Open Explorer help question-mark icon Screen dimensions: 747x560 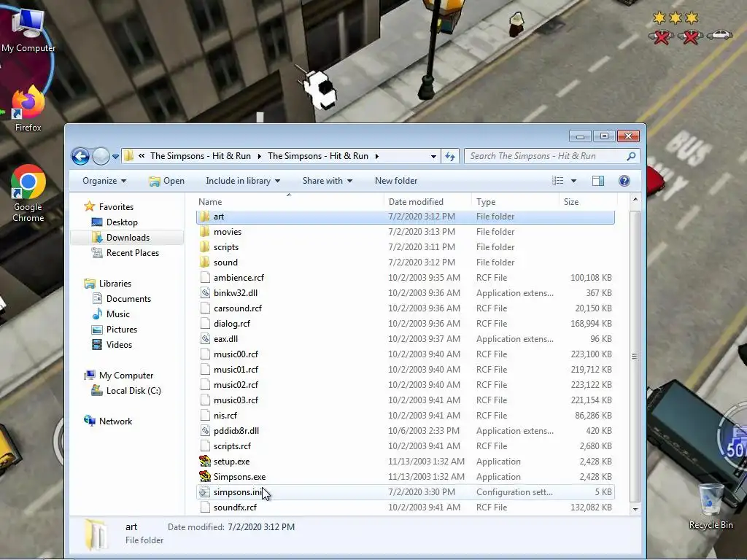click(x=624, y=181)
